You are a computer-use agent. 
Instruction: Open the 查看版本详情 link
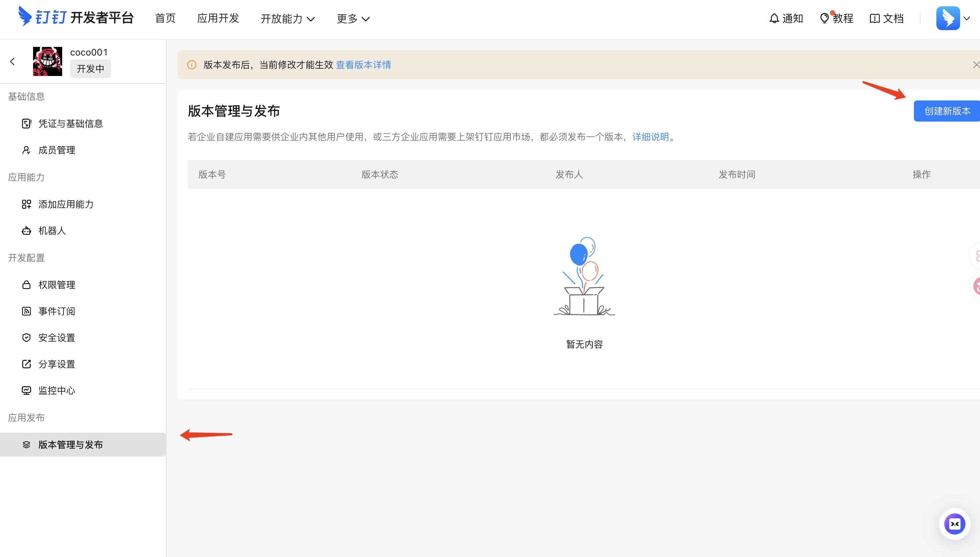363,65
